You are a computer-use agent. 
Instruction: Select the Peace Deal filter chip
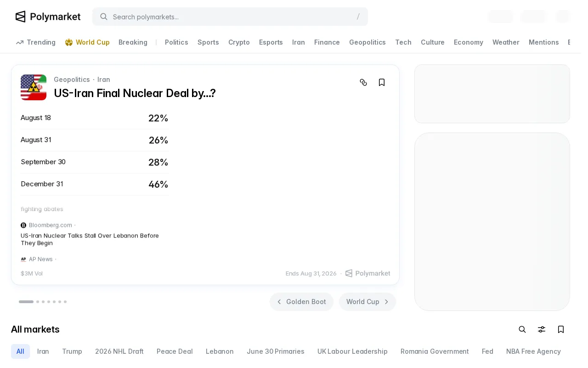[x=175, y=351]
